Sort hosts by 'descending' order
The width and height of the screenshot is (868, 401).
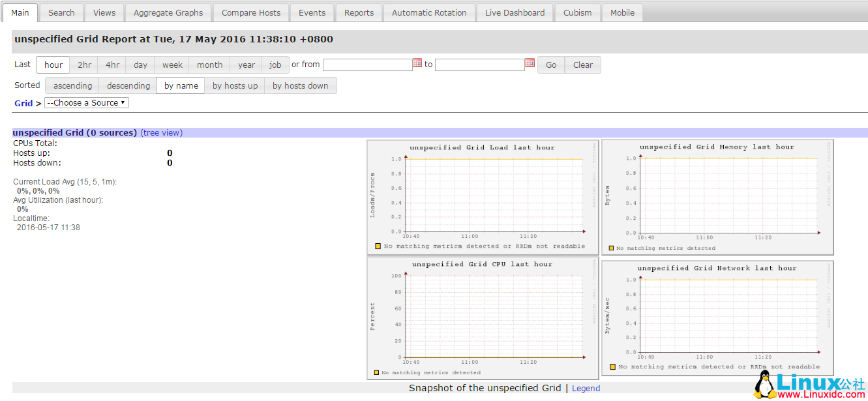click(x=128, y=85)
